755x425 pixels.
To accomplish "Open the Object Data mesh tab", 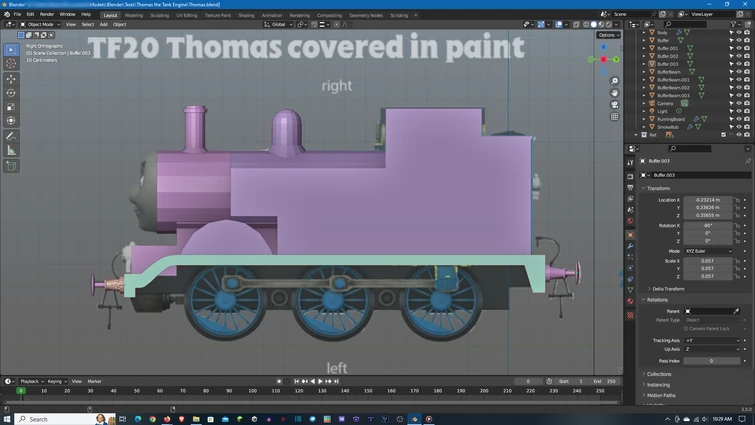I will pos(630,290).
